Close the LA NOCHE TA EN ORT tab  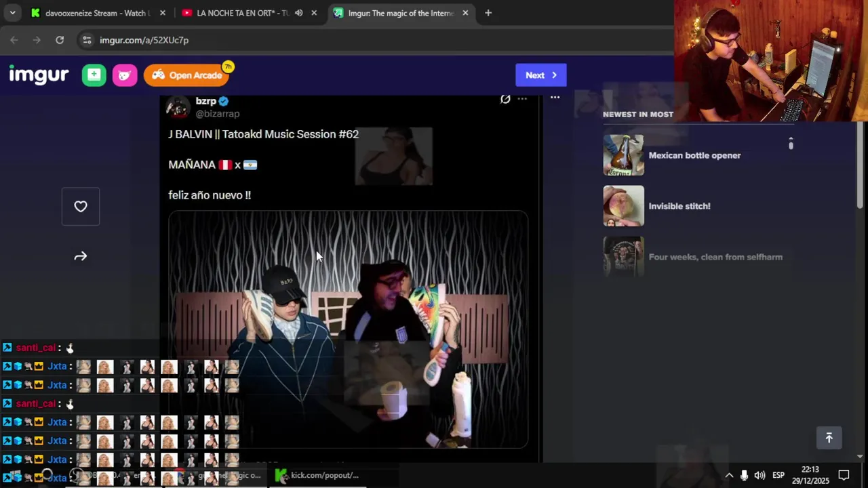[314, 13]
